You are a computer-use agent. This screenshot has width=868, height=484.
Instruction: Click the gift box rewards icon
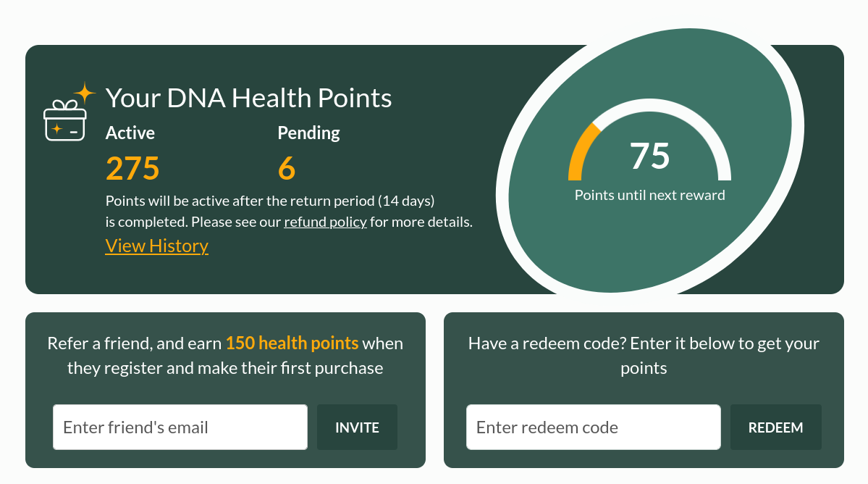point(64,121)
